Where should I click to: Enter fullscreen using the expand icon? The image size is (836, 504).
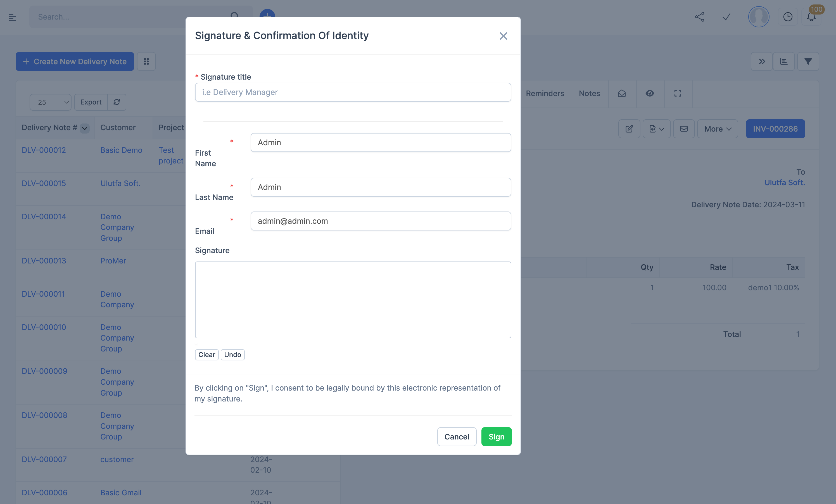click(678, 94)
